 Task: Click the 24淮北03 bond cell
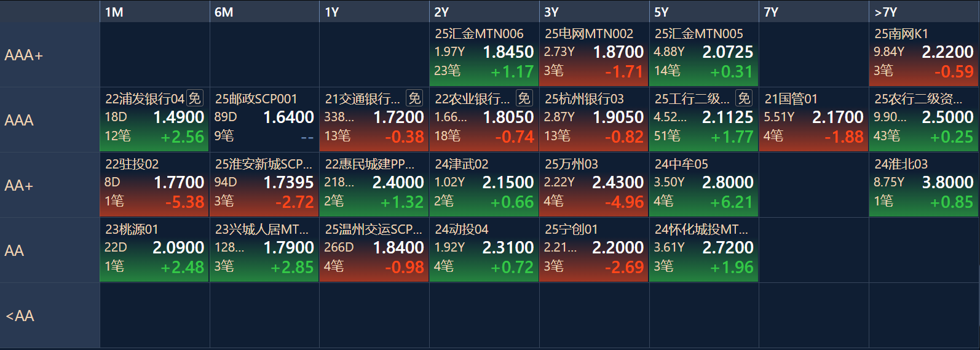coord(923,185)
